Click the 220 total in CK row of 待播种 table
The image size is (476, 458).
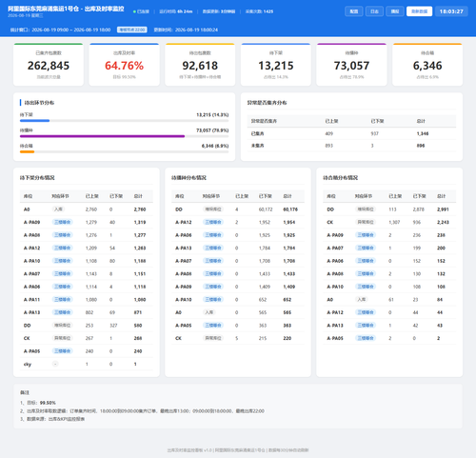tap(288, 338)
